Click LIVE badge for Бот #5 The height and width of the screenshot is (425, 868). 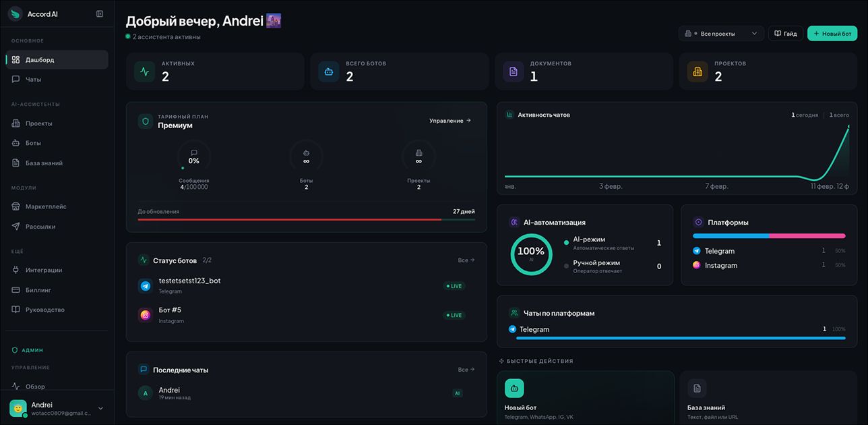[454, 315]
